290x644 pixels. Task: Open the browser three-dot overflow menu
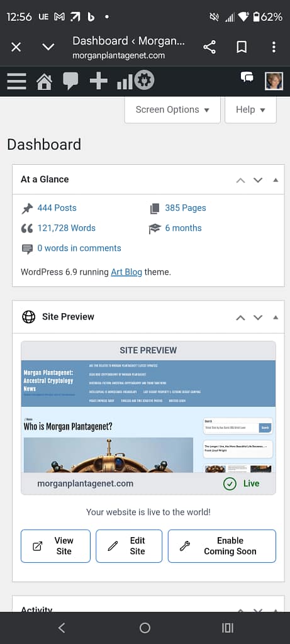pos(274,47)
